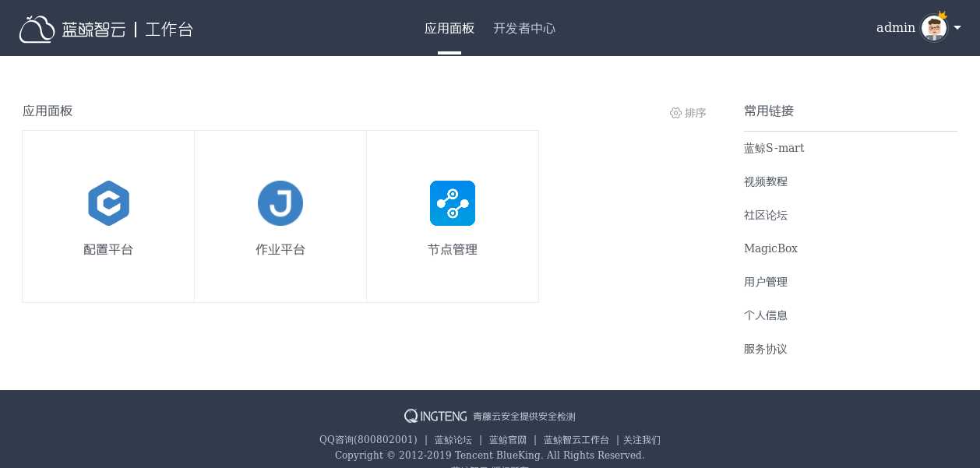Click the 常用链接 heading

[769, 111]
